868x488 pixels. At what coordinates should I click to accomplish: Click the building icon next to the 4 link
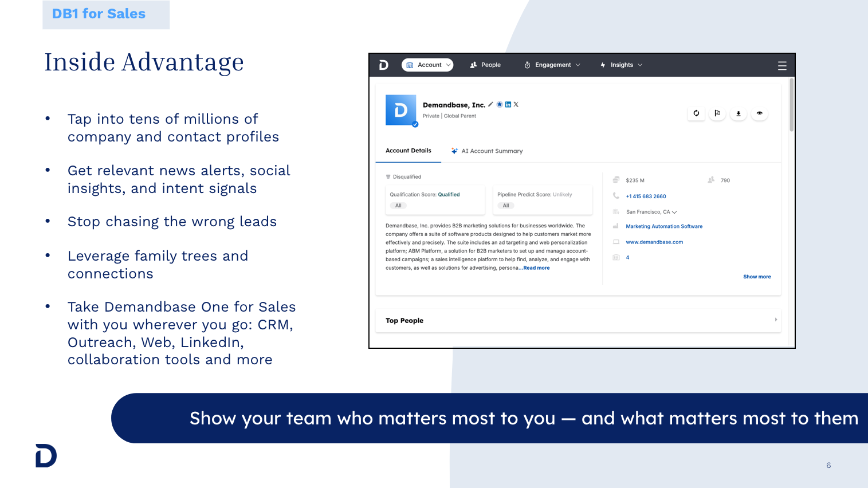pos(616,257)
